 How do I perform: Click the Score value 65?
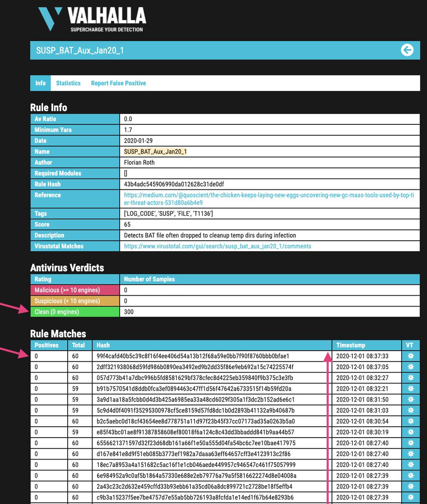point(128,225)
